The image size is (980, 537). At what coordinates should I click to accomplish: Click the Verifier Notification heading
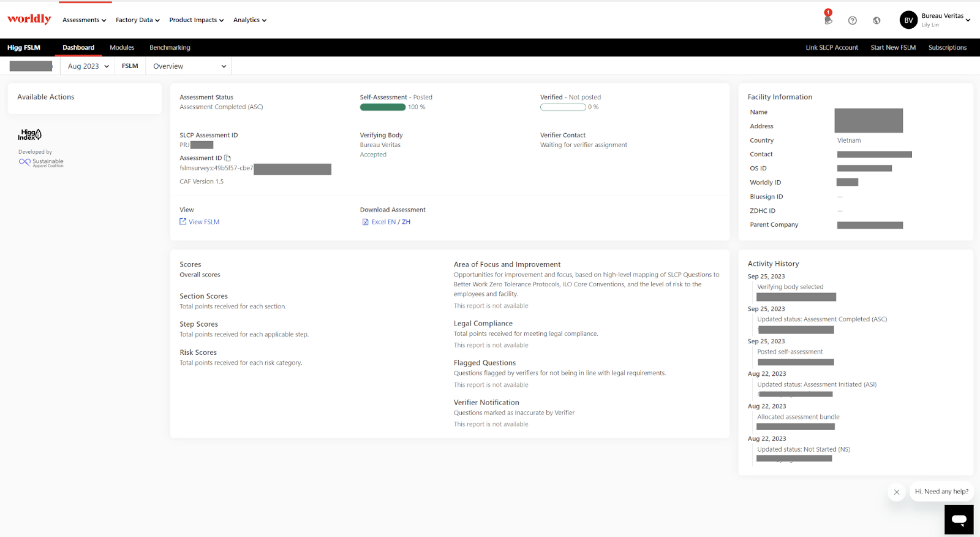coord(486,403)
